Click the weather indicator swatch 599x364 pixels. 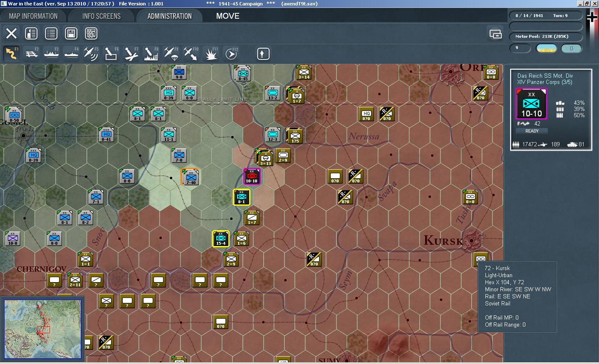[547, 48]
